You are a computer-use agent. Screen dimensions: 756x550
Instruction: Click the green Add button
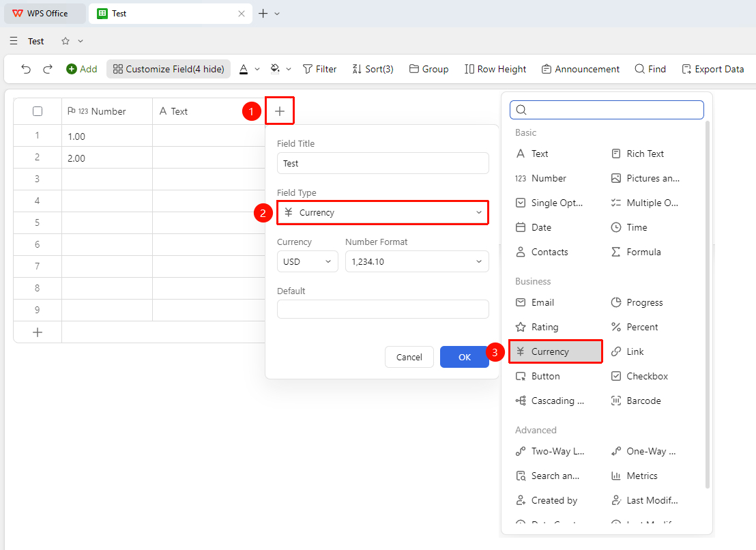[81, 69]
